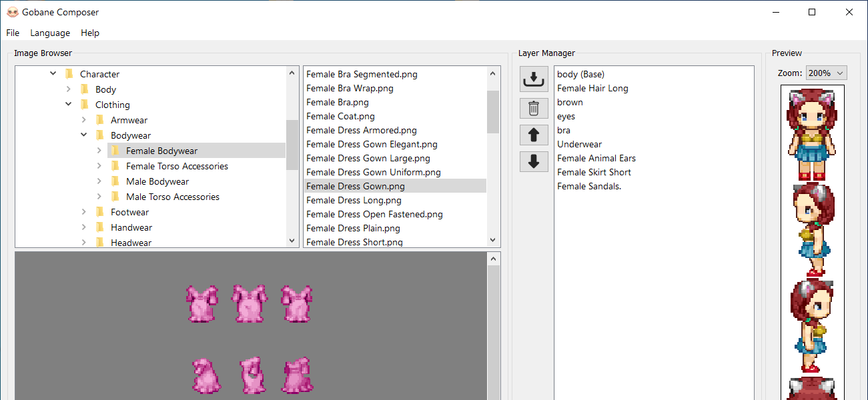The height and width of the screenshot is (400, 868).
Task: Select the eyes layer
Action: [x=566, y=116]
